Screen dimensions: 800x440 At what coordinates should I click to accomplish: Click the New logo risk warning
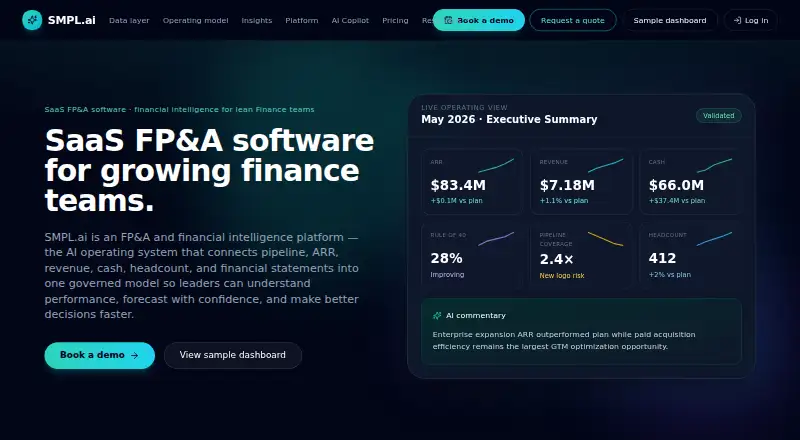[x=562, y=276]
